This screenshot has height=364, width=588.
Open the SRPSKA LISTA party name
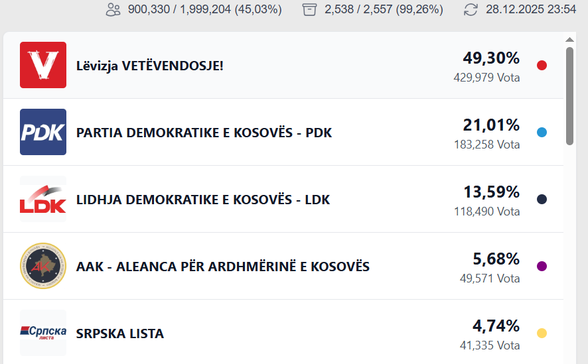coord(120,333)
